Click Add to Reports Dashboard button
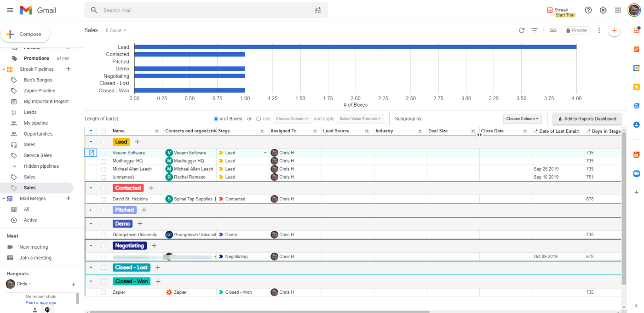 point(587,119)
